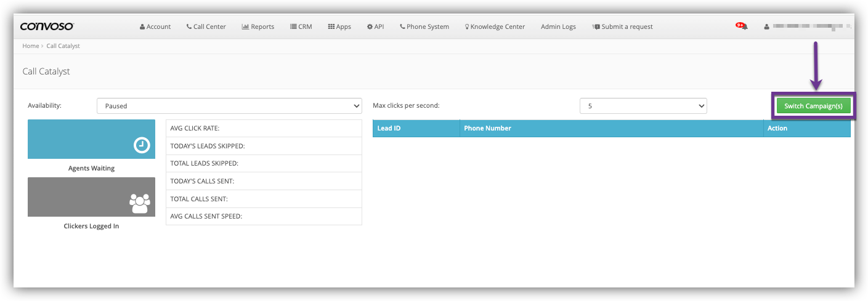Open the Reports menu
The width and height of the screenshot is (868, 301).
[x=258, y=26]
